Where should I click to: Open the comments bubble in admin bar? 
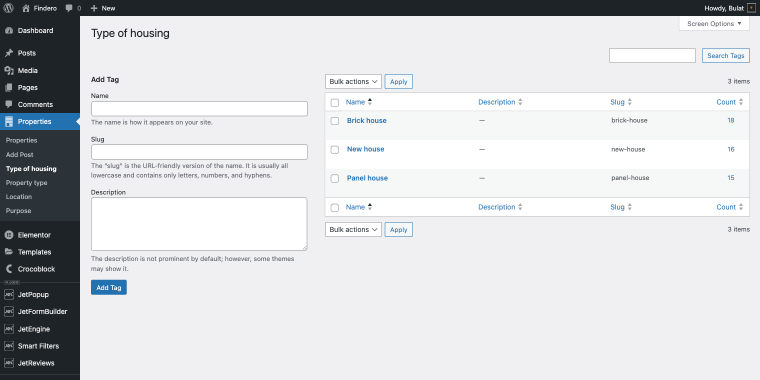pos(69,8)
